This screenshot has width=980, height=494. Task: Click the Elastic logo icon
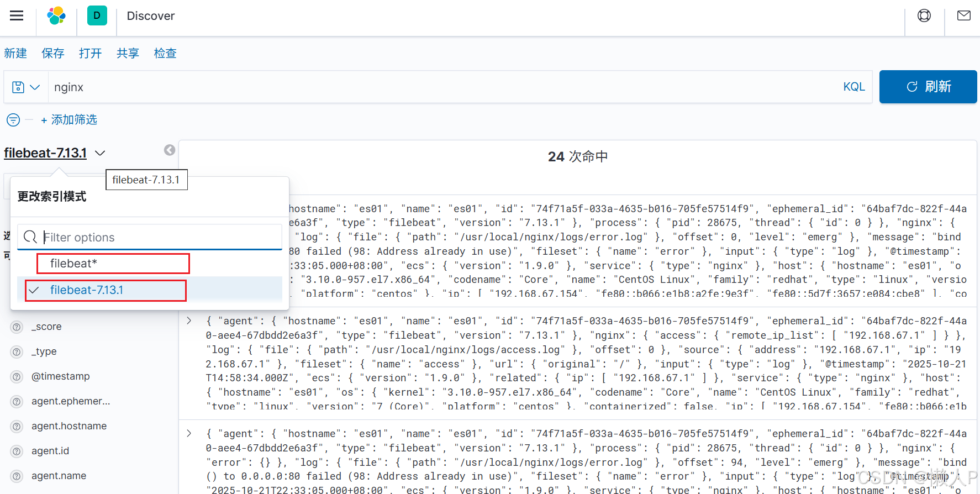[56, 15]
